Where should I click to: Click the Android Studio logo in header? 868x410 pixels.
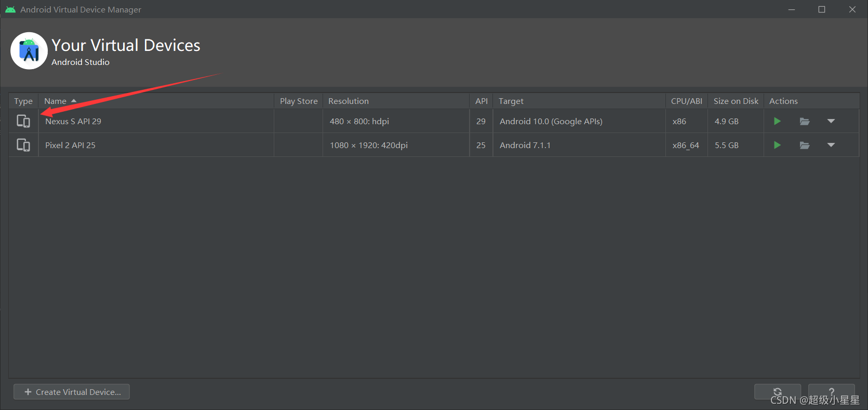(29, 51)
